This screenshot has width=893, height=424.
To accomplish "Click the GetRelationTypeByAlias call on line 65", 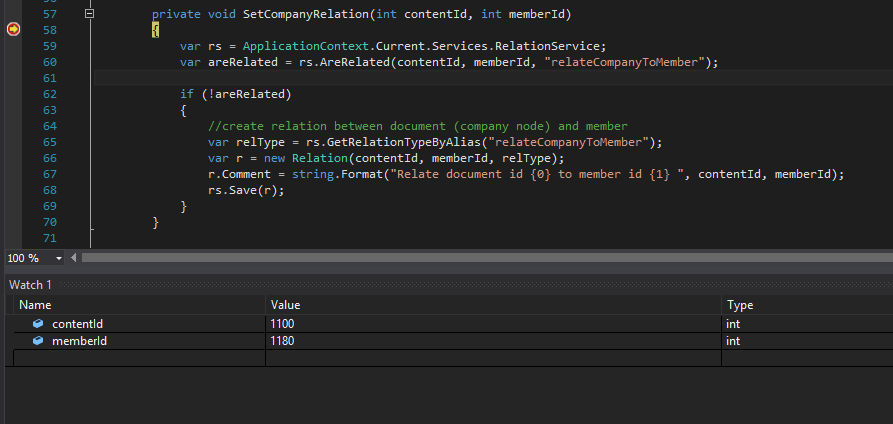I will (404, 142).
